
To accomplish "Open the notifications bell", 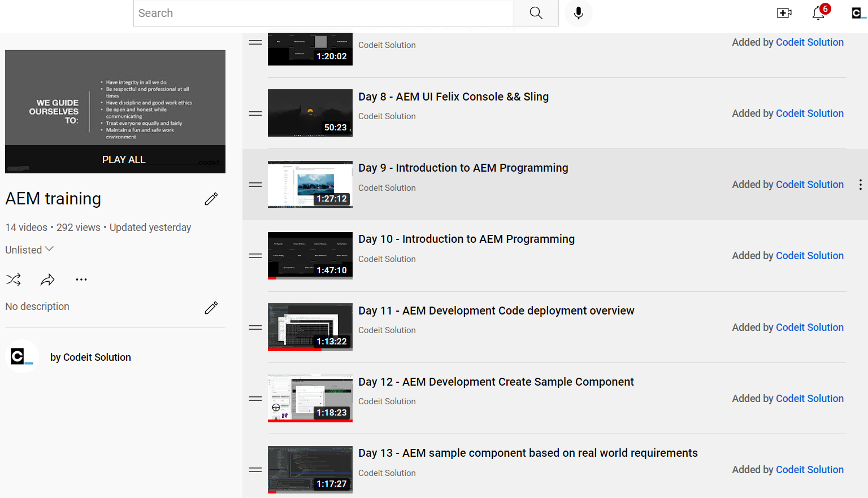I will point(818,13).
